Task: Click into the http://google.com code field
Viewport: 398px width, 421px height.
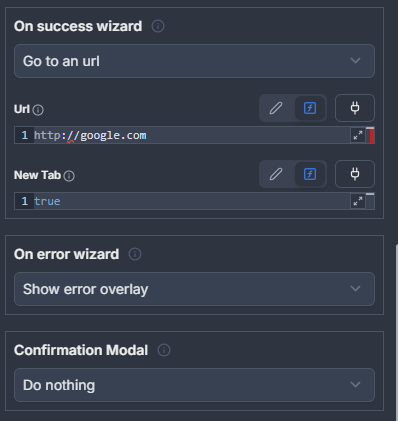Action: coord(192,135)
